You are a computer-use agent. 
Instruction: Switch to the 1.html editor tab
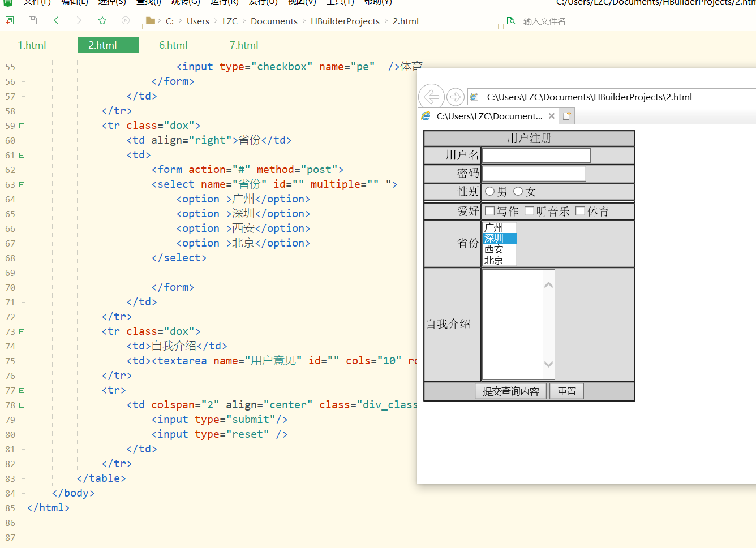pyautogui.click(x=32, y=45)
